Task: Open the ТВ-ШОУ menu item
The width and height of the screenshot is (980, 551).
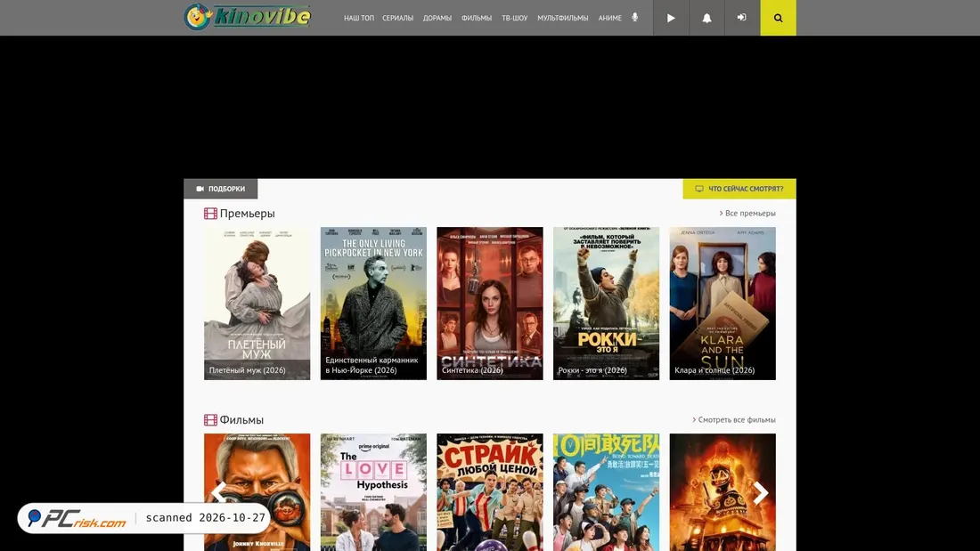Action: click(514, 18)
